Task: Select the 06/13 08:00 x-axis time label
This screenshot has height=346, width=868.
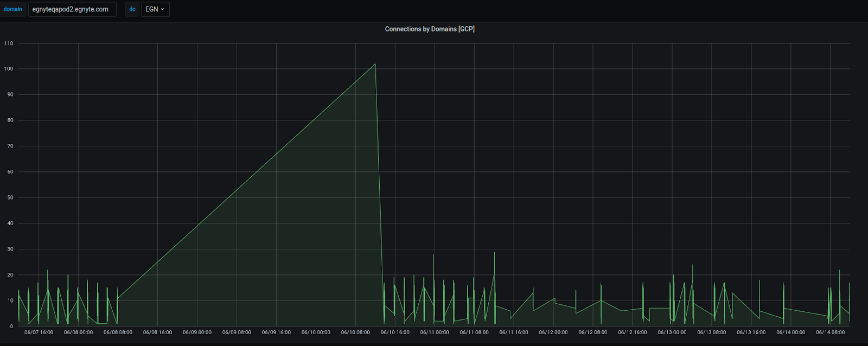Action: click(x=711, y=332)
